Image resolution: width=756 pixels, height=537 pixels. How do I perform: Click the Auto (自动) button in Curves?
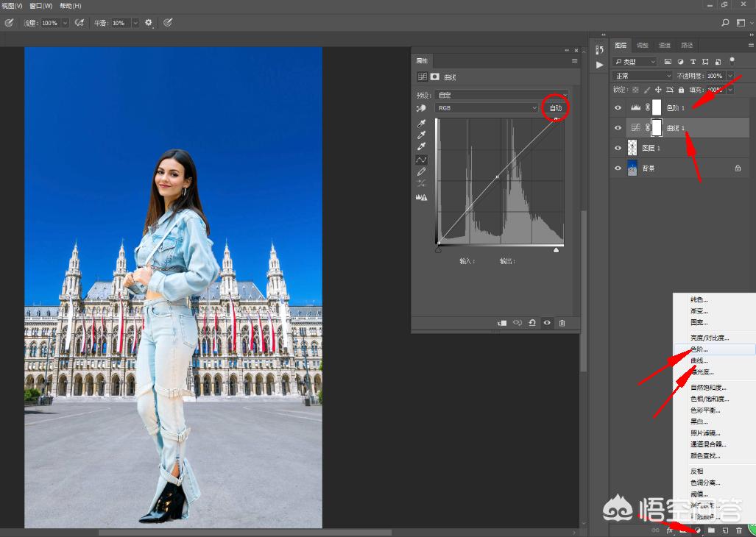click(556, 108)
